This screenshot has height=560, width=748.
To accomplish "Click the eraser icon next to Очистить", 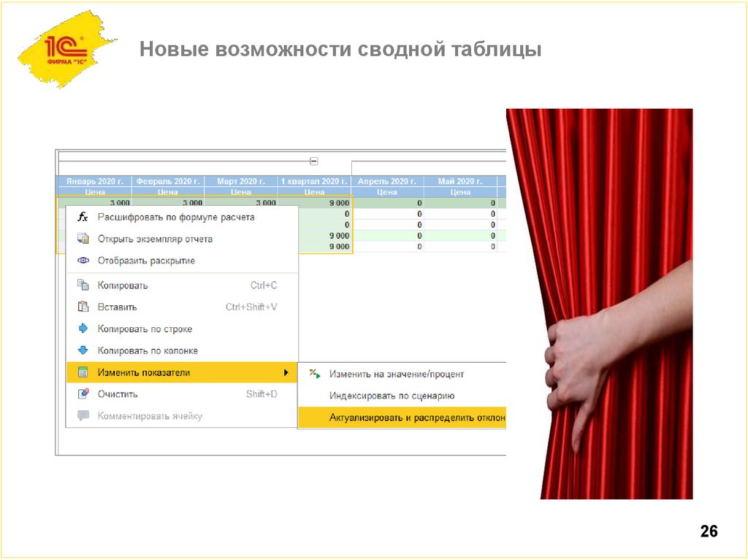I will 83,394.
